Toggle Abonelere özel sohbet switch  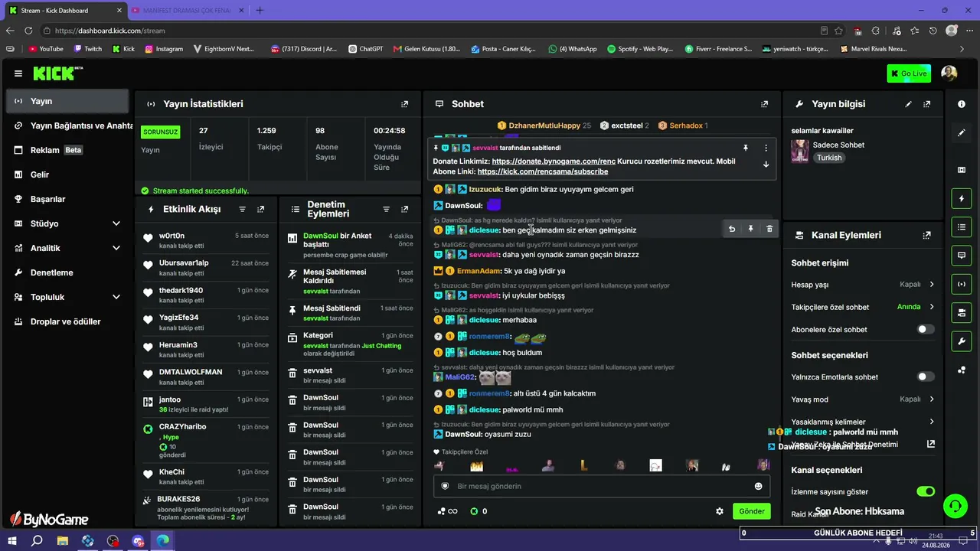click(926, 329)
